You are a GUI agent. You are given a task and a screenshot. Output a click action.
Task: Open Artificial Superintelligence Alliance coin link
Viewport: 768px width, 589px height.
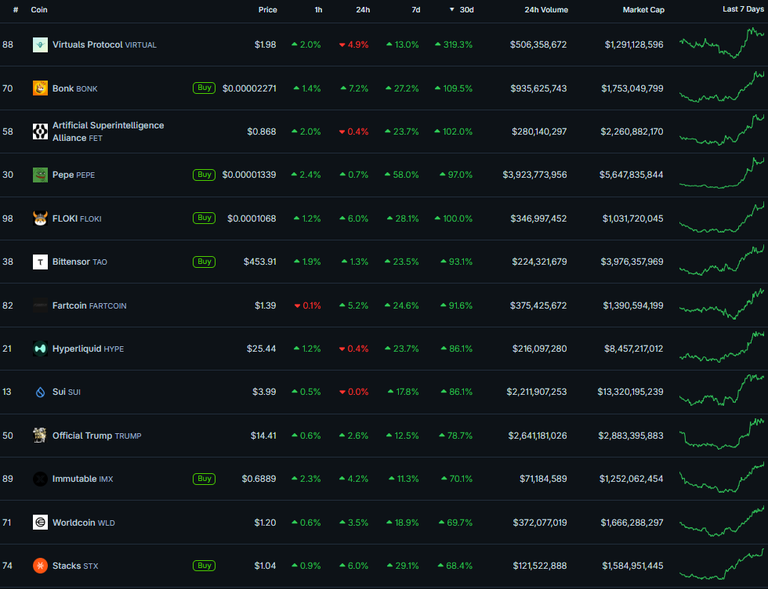108,131
